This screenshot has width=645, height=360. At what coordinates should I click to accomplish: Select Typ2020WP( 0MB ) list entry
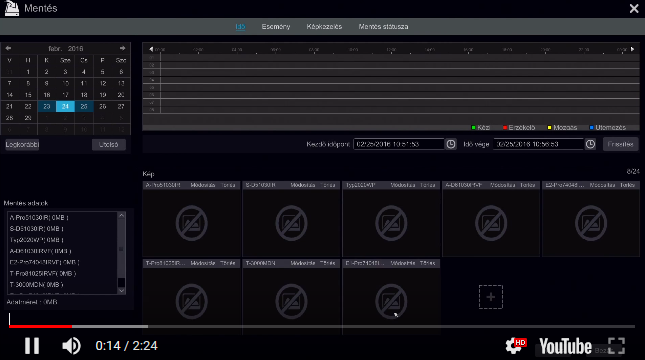click(37, 239)
